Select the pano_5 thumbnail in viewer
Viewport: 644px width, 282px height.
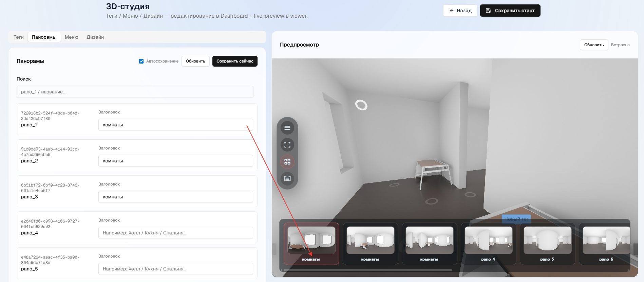click(547, 244)
